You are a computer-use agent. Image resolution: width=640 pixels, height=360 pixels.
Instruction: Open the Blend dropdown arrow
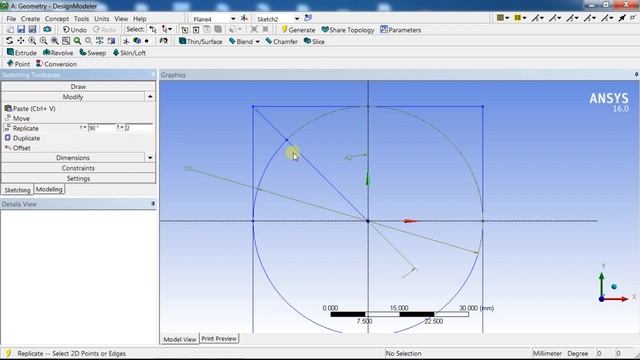tap(258, 42)
